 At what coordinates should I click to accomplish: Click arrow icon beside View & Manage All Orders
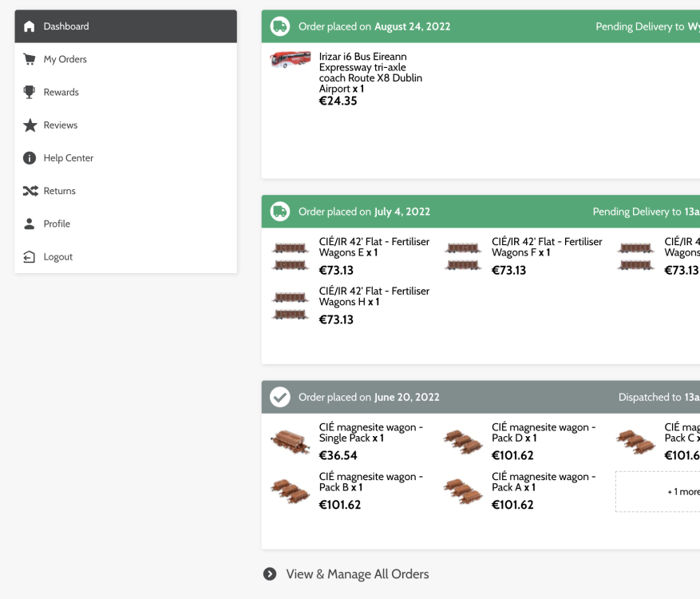270,574
